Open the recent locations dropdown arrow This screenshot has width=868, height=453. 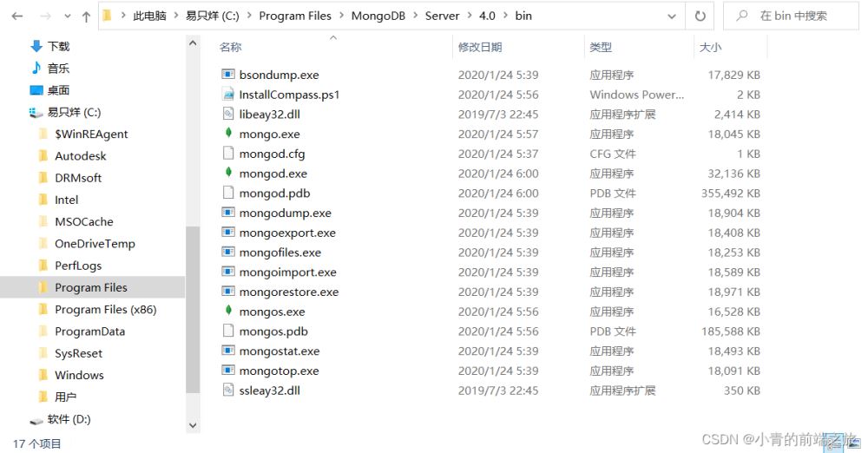coord(66,16)
